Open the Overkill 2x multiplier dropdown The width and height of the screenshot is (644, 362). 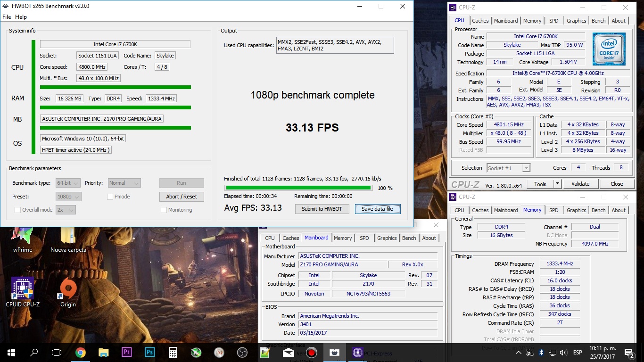[x=66, y=210]
